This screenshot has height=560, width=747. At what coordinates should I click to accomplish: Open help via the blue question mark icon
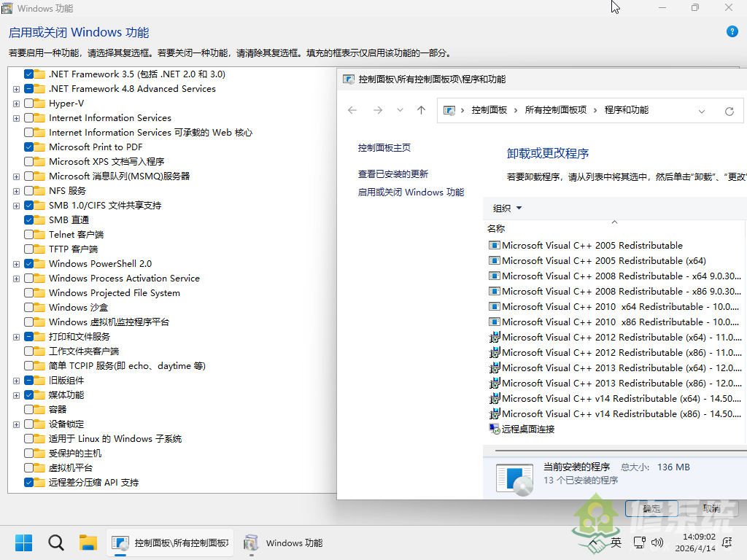pos(732,32)
